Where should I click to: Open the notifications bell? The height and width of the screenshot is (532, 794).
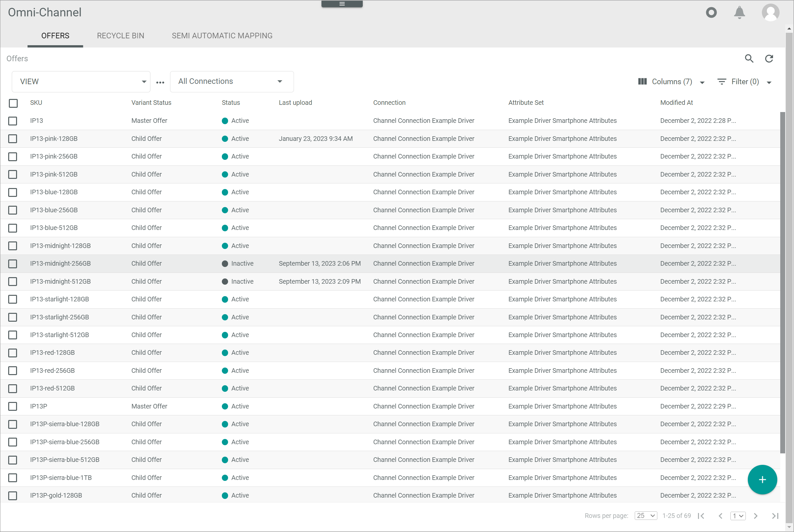pyautogui.click(x=739, y=12)
